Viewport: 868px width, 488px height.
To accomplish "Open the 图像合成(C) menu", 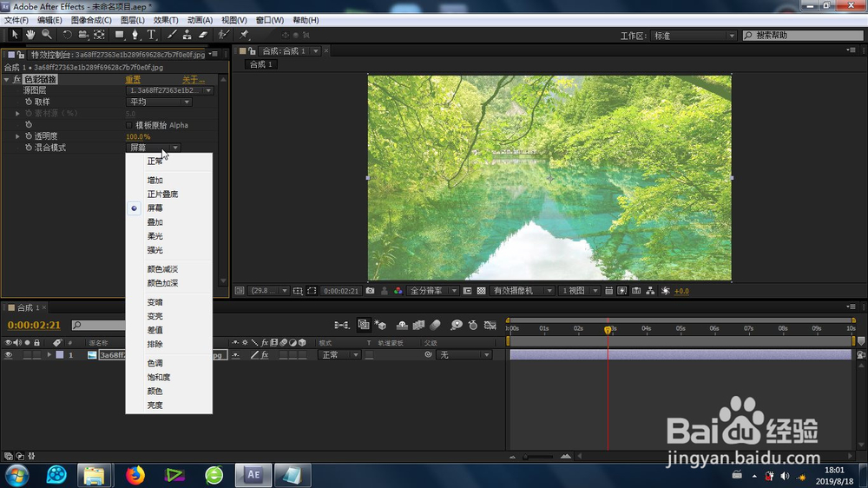I will pos(91,20).
